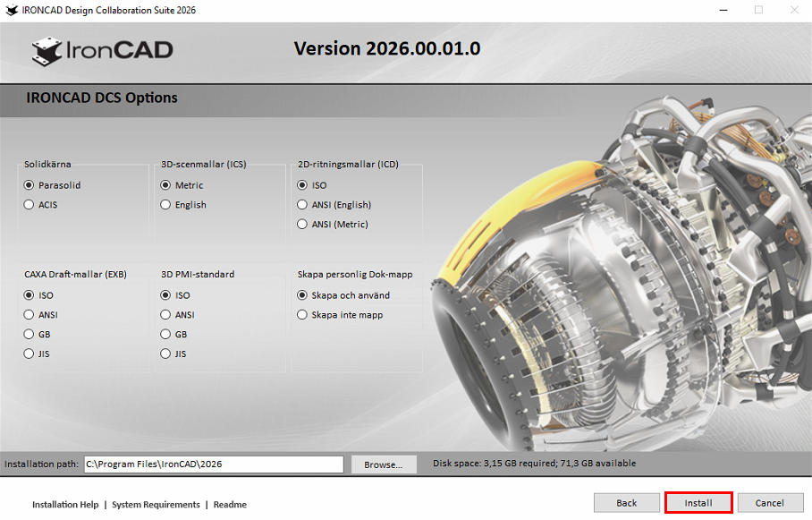Viewport: 812px width, 520px height.
Task: Click the 'Version 2026.00.01.0' text
Action: point(387,48)
